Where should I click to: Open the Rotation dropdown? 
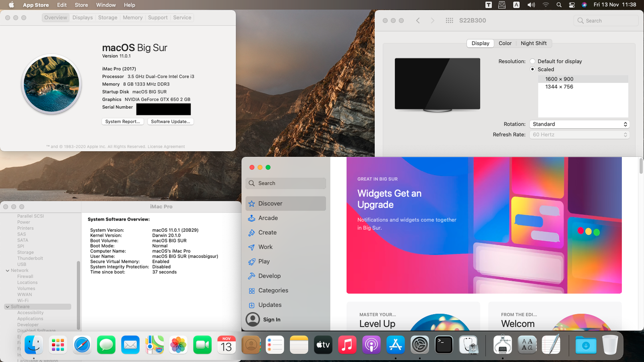(x=580, y=124)
